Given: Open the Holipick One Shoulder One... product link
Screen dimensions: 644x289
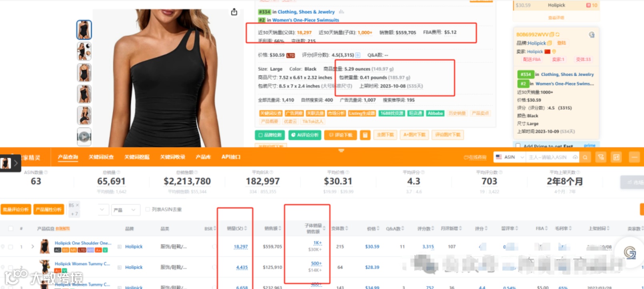Looking at the screenshot, I should 83,243.
